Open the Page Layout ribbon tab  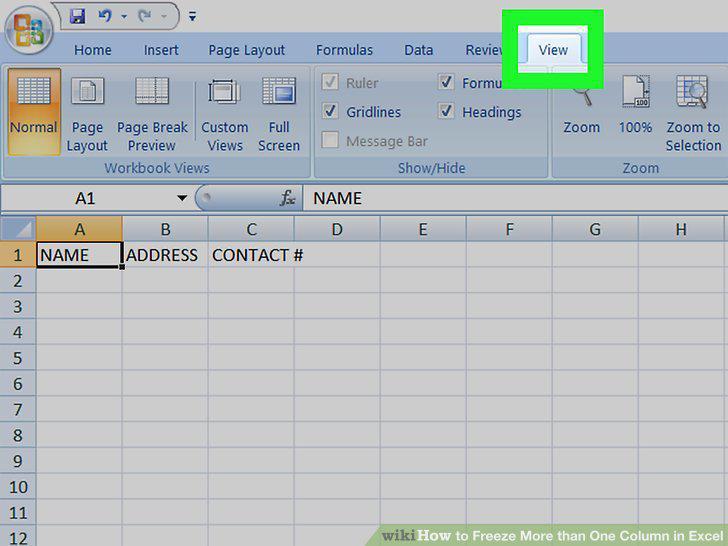[246, 50]
